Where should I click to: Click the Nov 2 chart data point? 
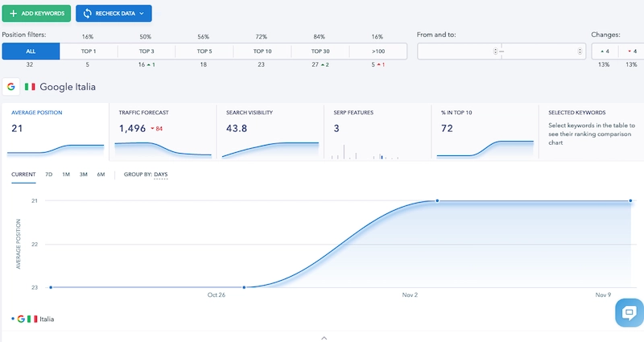point(437,200)
